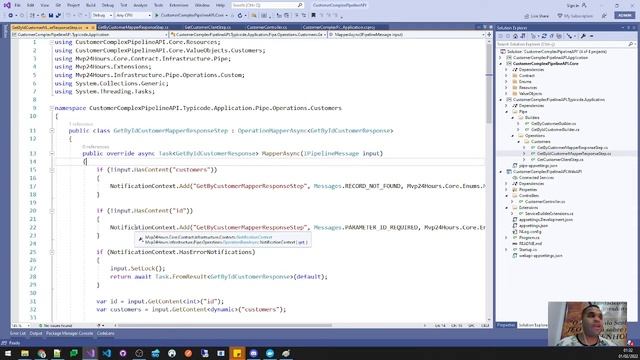This screenshot has width=640, height=360.
Task: Click the Visual Studio logo icon
Action: click(x=7, y=5)
